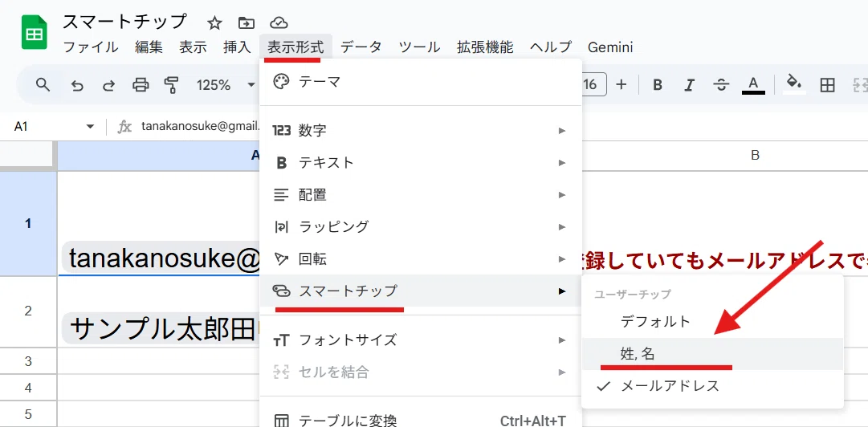The image size is (868, 427).
Task: Select column B header
Action: click(x=755, y=156)
